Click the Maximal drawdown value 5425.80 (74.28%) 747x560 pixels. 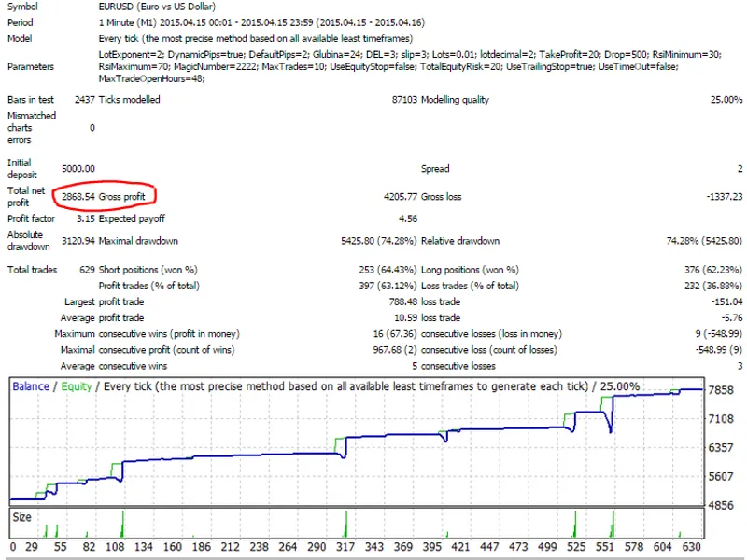pyautogui.click(x=379, y=241)
